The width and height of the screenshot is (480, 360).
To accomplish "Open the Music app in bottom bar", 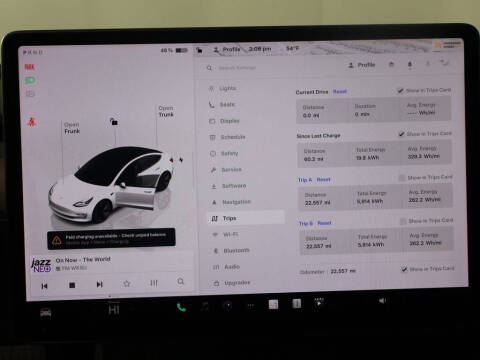I will coord(205,306).
